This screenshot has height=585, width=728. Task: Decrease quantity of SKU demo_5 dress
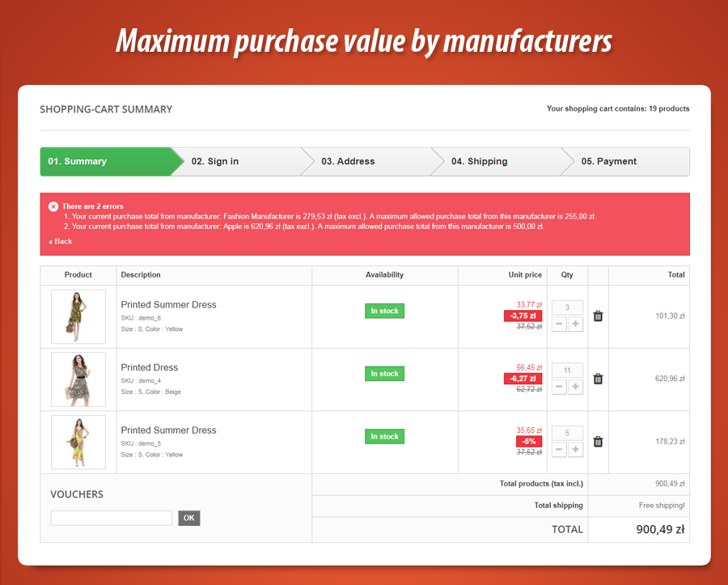pos(559,449)
